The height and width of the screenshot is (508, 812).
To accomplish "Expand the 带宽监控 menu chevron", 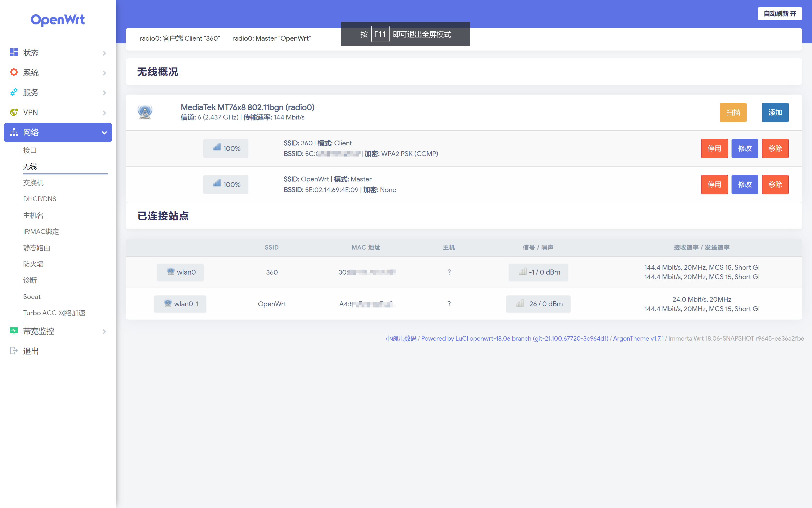I will (x=104, y=332).
